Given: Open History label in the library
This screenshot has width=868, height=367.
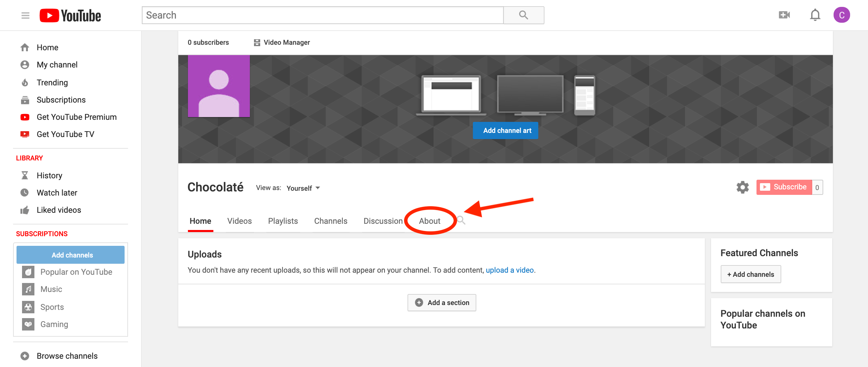Looking at the screenshot, I should [x=50, y=176].
